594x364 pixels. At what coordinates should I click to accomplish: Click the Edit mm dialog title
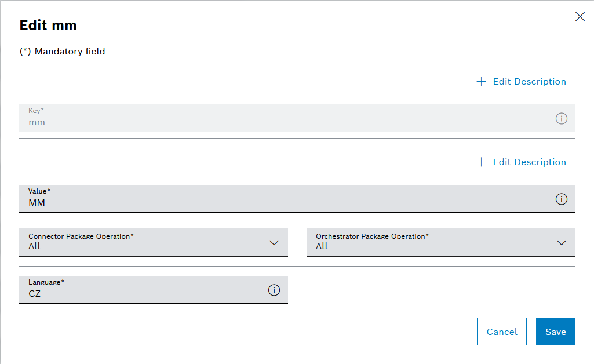click(x=48, y=25)
